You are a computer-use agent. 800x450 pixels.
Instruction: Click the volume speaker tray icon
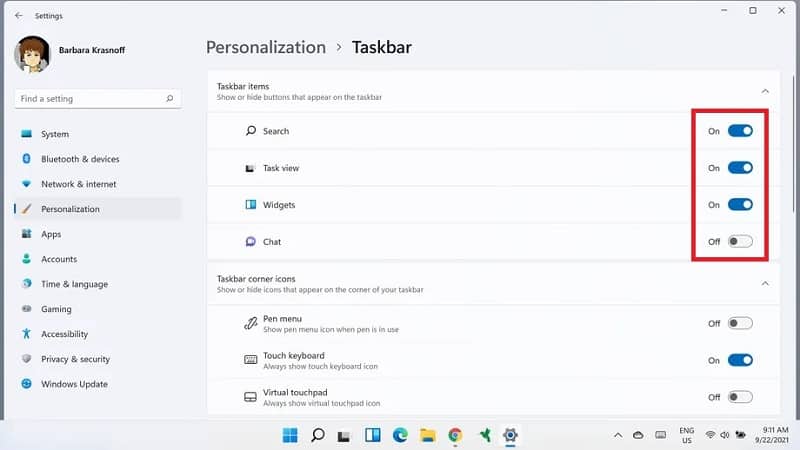tap(724, 435)
